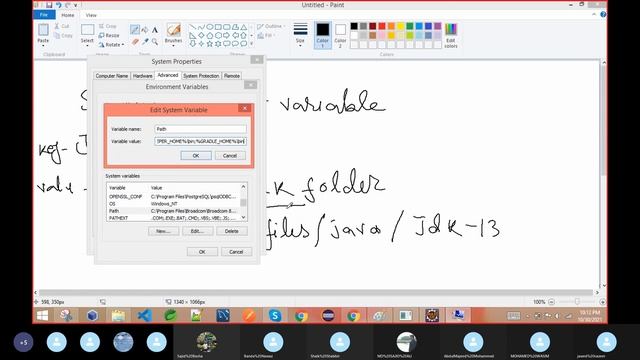Select the Color picker eyedropper tool

pos(145,42)
